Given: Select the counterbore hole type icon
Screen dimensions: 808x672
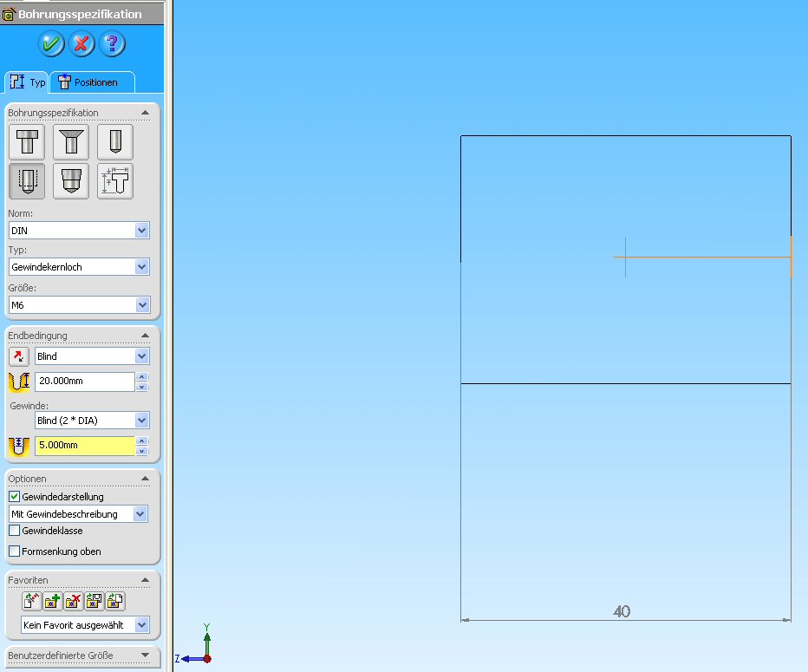Looking at the screenshot, I should (x=26, y=142).
